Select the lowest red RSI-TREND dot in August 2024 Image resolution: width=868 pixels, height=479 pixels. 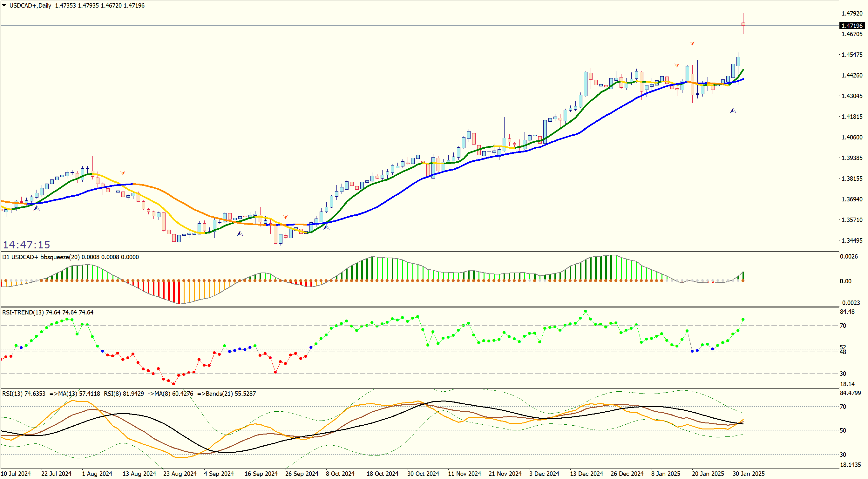click(x=173, y=384)
